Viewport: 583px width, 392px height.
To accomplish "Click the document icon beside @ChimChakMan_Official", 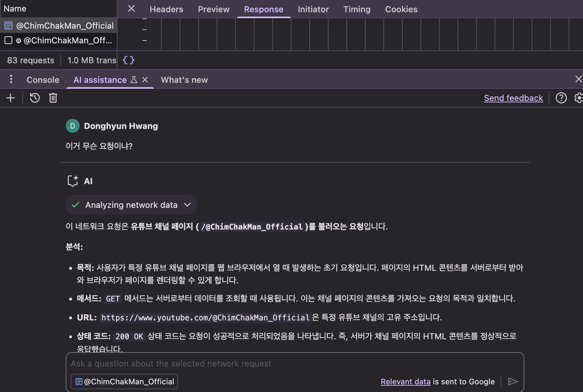I will [x=8, y=26].
